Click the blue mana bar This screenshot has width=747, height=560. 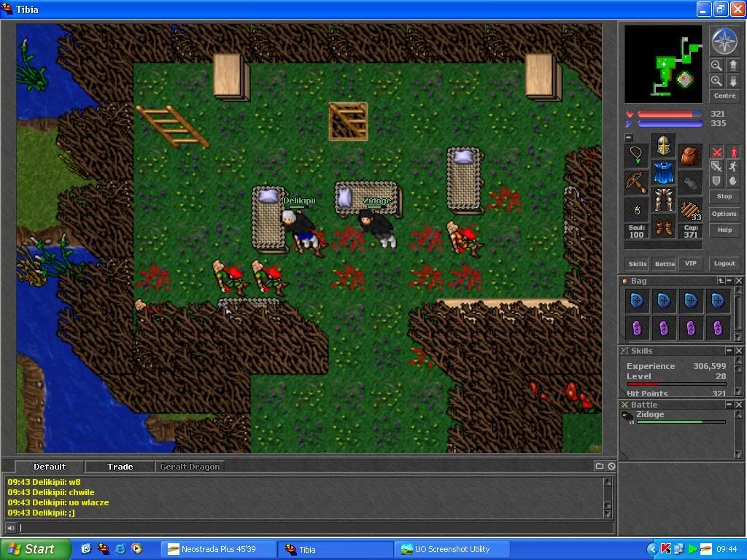pyautogui.click(x=670, y=124)
